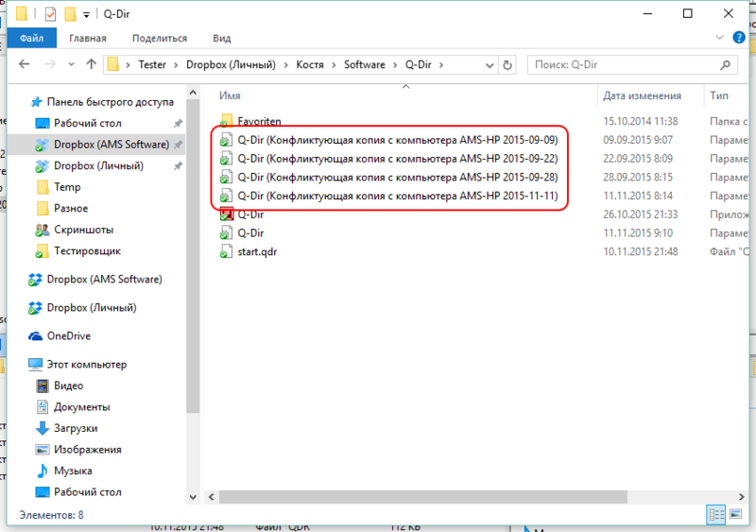
Task: Open Рабочий стол under Этот компьютер
Action: coord(87,492)
